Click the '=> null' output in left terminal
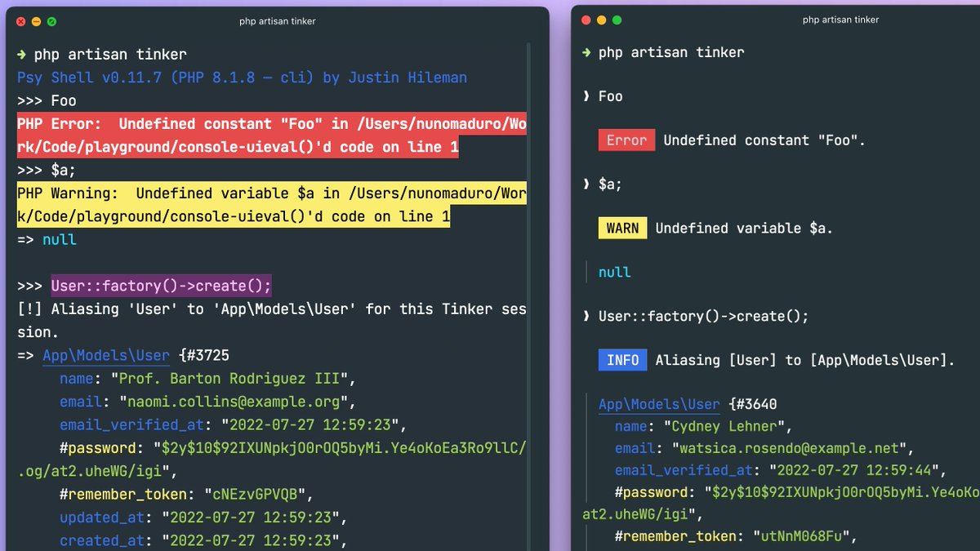 (47, 239)
